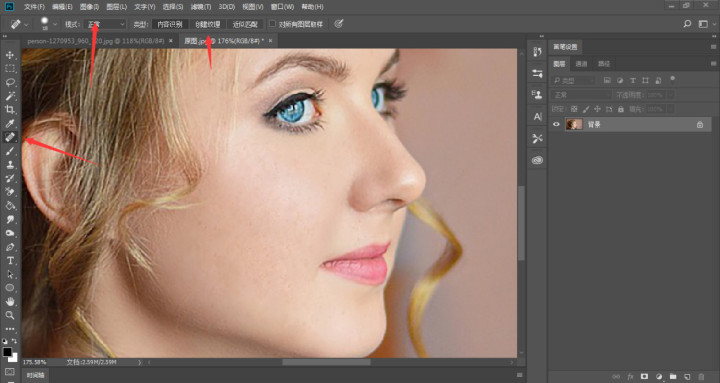
Task: Hide the 背景 layer via eye icon
Action: [x=556, y=124]
